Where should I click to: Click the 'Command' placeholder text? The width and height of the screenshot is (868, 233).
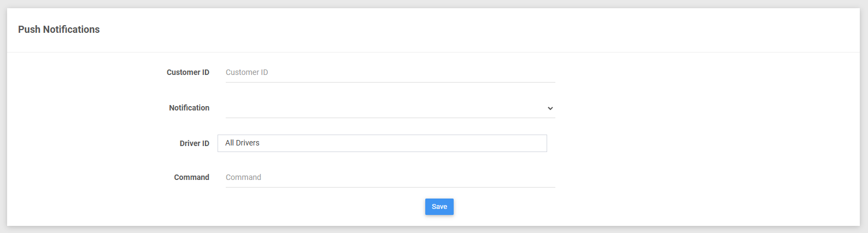(243, 177)
